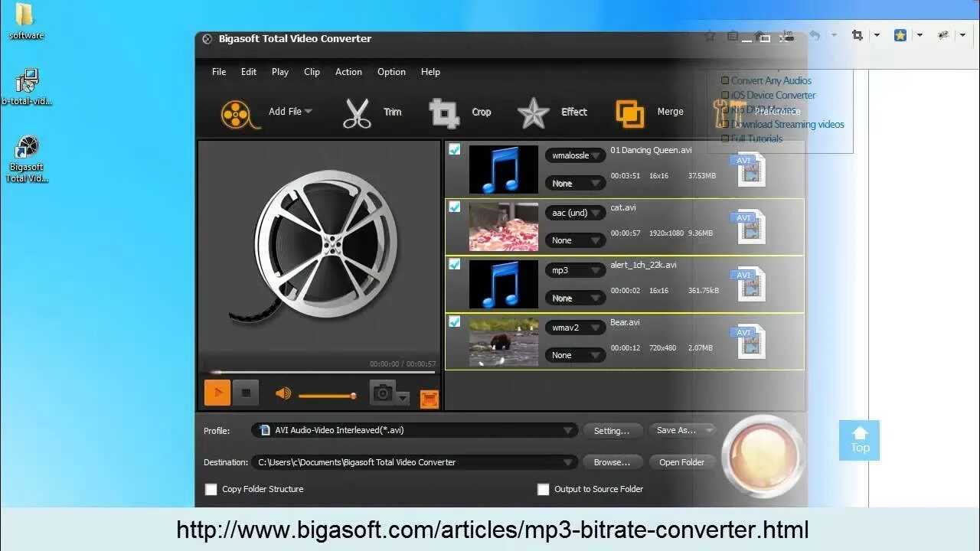This screenshot has width=980, height=551.
Task: Expand aac (und) audio track dropdown
Action: (x=576, y=213)
